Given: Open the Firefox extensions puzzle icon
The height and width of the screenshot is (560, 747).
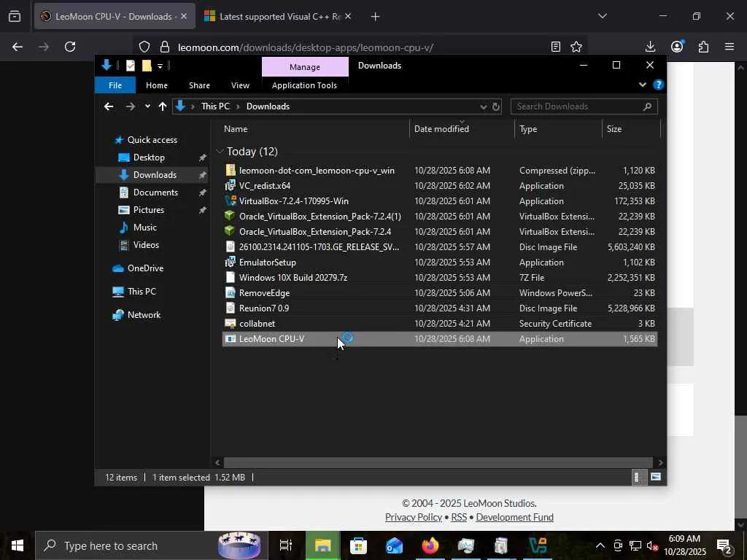Looking at the screenshot, I should click(x=703, y=47).
